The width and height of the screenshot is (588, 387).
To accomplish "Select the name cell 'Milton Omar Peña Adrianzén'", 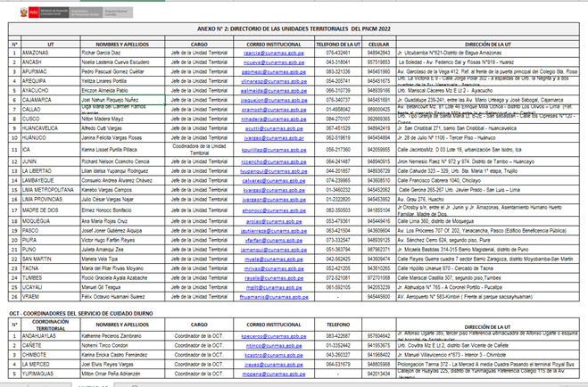I will (122, 374).
